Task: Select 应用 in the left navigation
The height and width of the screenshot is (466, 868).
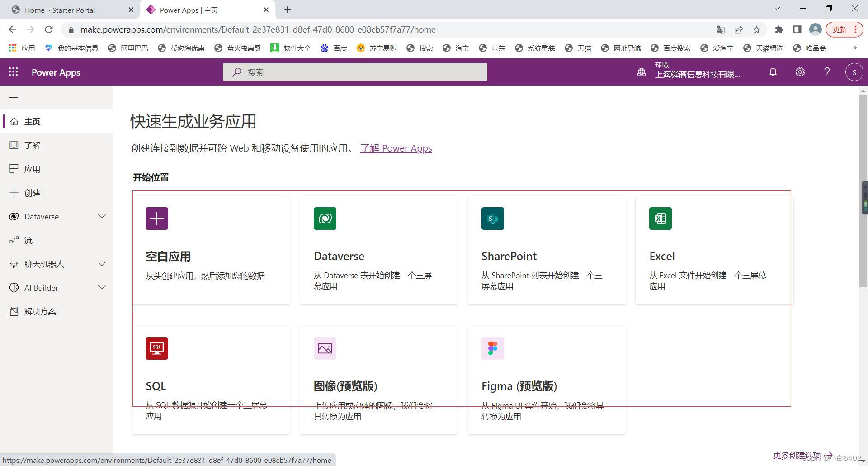Action: point(56,169)
